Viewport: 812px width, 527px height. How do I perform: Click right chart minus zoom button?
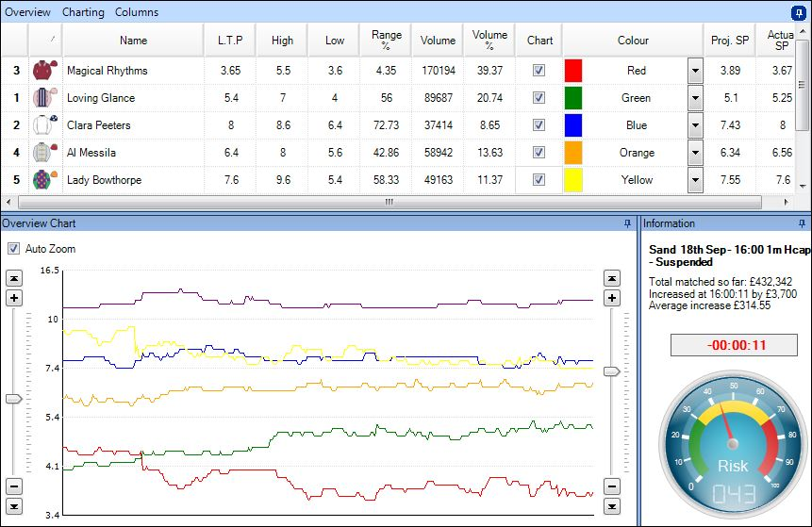[612, 486]
